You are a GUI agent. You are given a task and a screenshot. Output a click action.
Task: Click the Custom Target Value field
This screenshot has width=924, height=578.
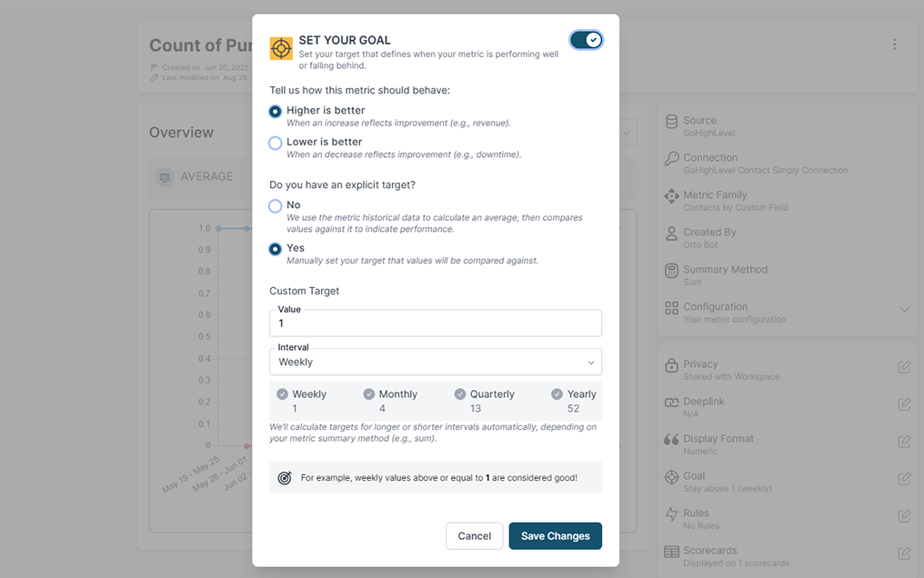coord(435,324)
